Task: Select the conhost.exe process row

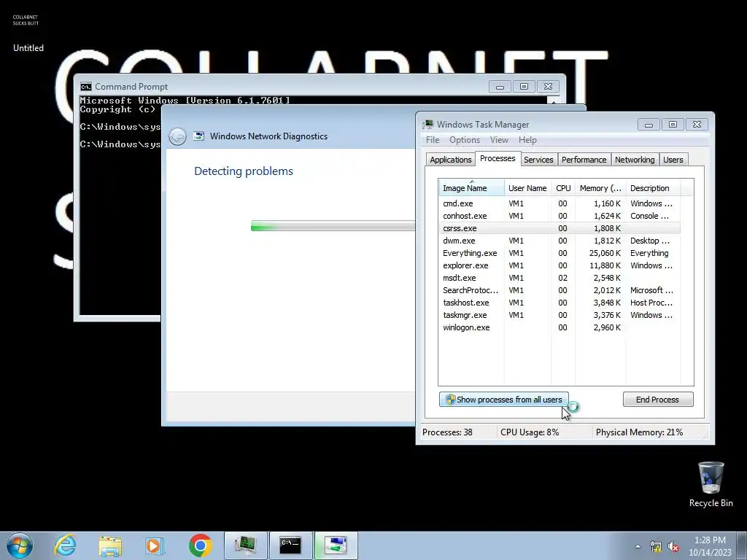Action: [x=560, y=216]
